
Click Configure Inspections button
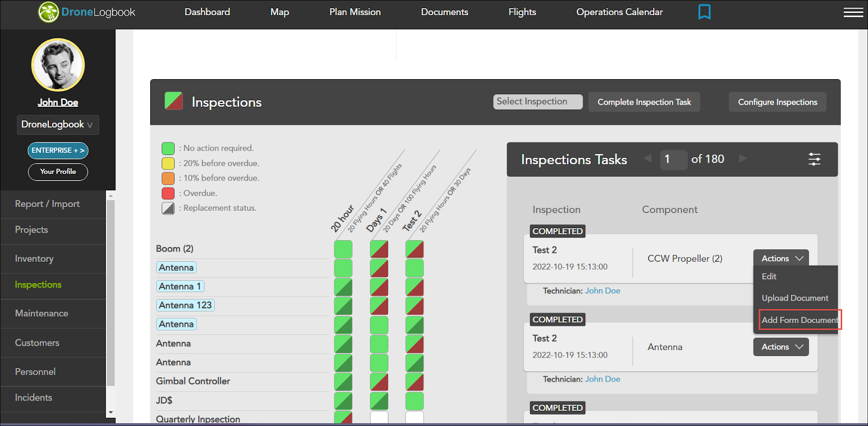point(777,102)
